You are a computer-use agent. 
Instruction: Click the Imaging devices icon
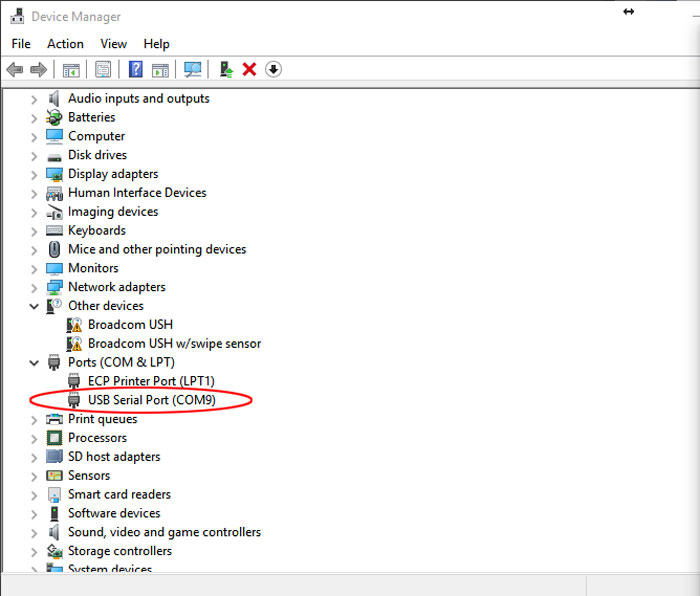point(54,212)
